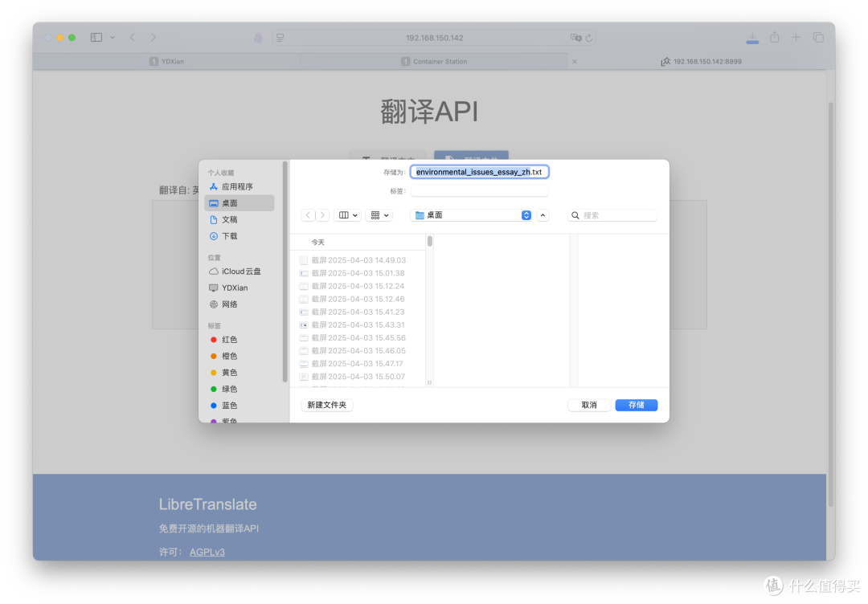This screenshot has height=604, width=868.
Task: Select file 截屏 2025-04-03 15.43.31
Action: coord(358,324)
